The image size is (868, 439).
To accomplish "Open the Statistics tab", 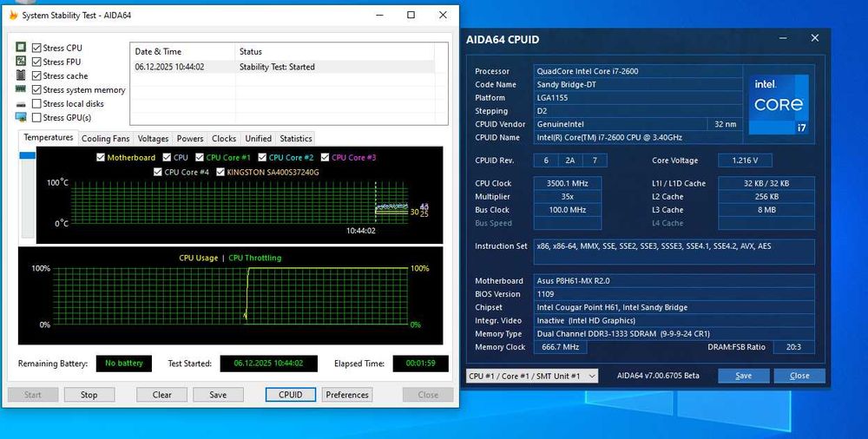I will 296,139.
